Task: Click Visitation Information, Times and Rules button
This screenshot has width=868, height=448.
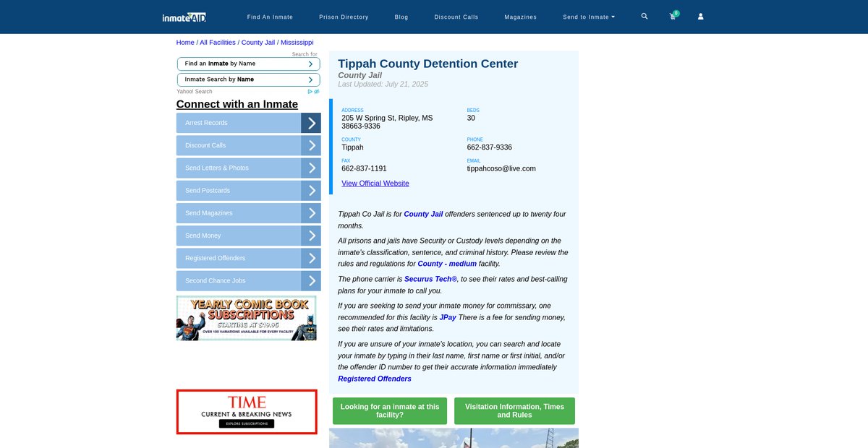Action: [514, 411]
